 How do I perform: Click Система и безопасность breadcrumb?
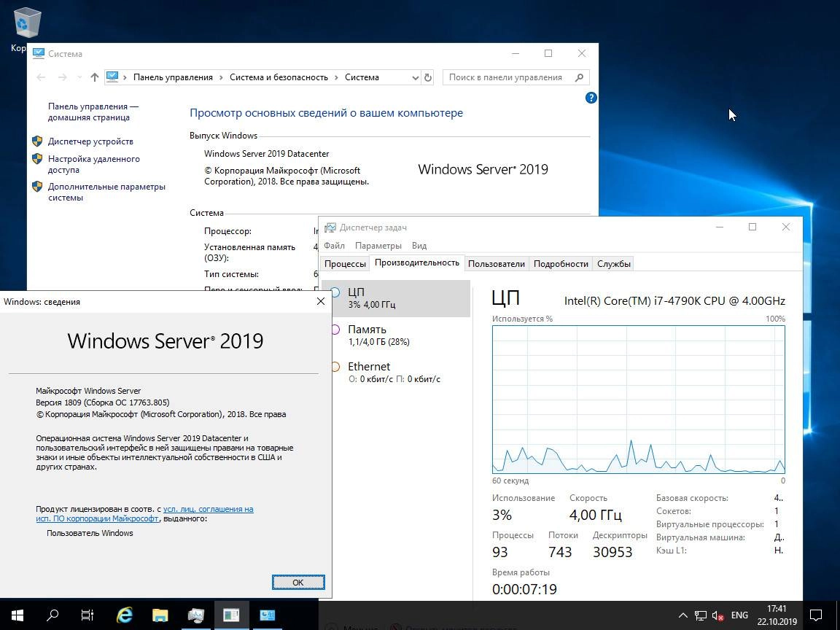pos(279,77)
